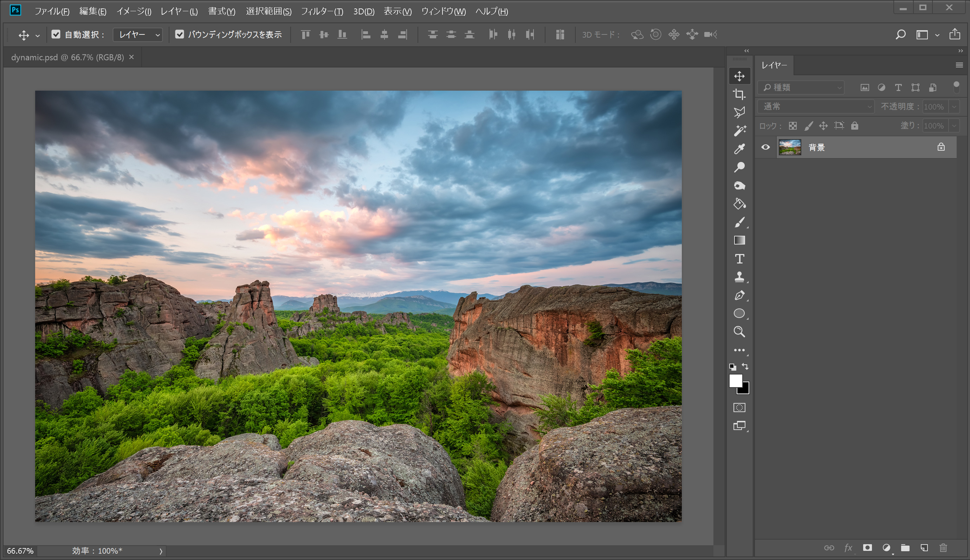Open the 通常 blend mode dropdown
970x560 pixels.
pos(816,106)
